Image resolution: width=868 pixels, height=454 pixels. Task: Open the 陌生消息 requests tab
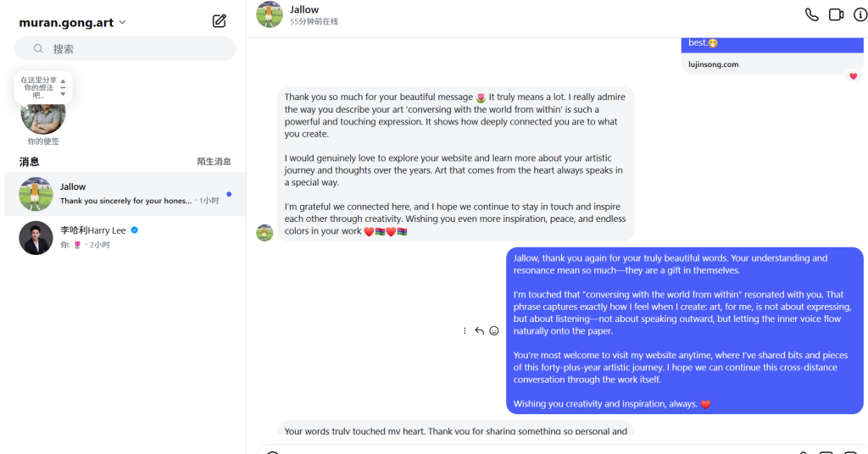[x=214, y=162]
